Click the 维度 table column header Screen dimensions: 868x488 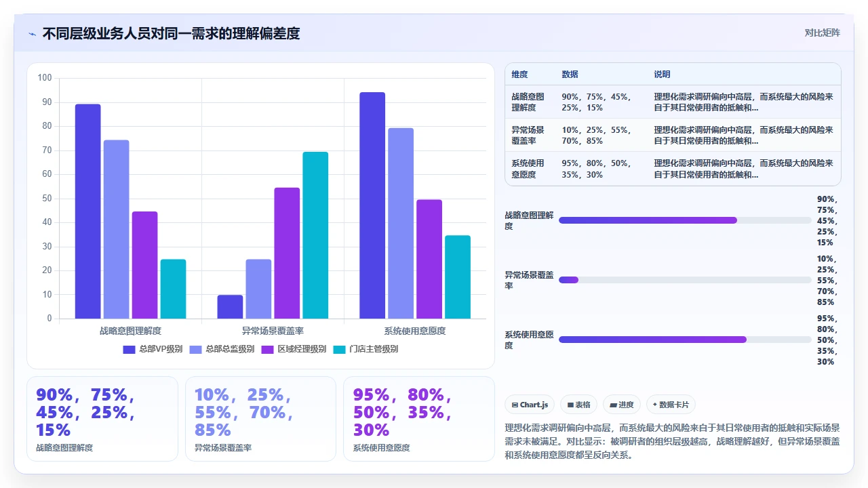click(520, 75)
